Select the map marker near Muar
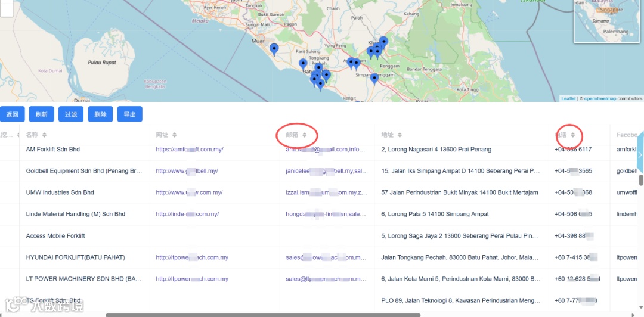 click(x=274, y=49)
